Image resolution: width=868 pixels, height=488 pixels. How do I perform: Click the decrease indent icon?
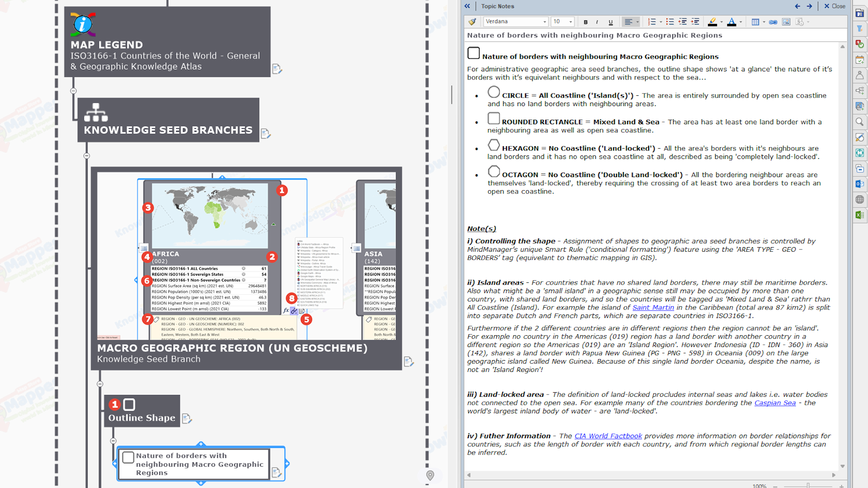coord(683,22)
